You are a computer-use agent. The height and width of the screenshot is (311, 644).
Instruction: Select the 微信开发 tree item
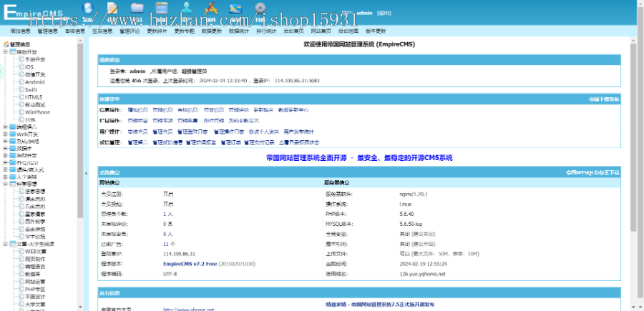pyautogui.click(x=35, y=74)
